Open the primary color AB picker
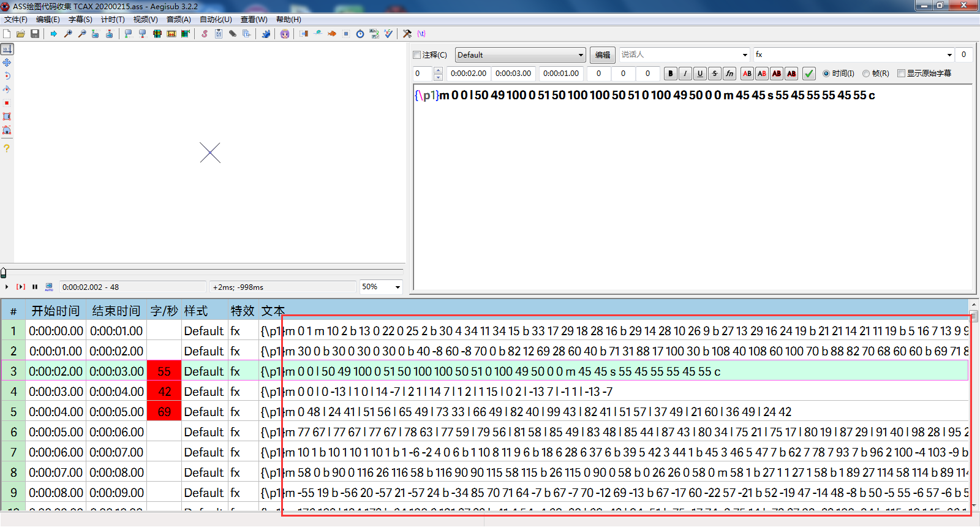 pos(747,74)
